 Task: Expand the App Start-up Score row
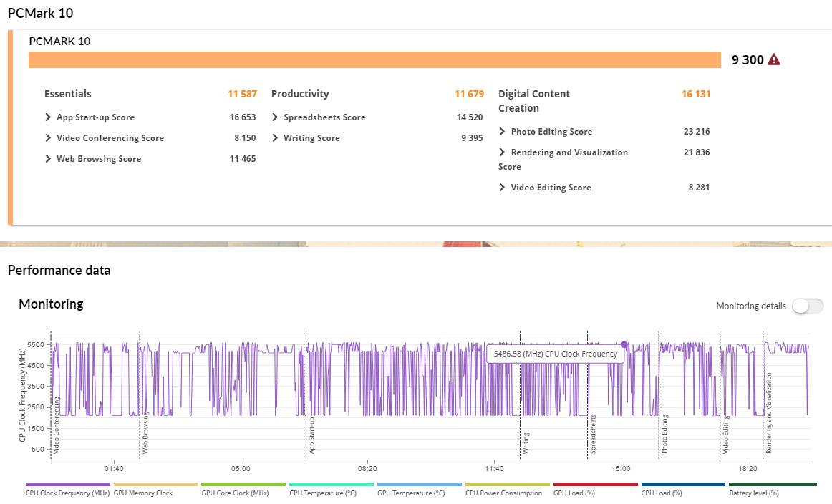49,117
